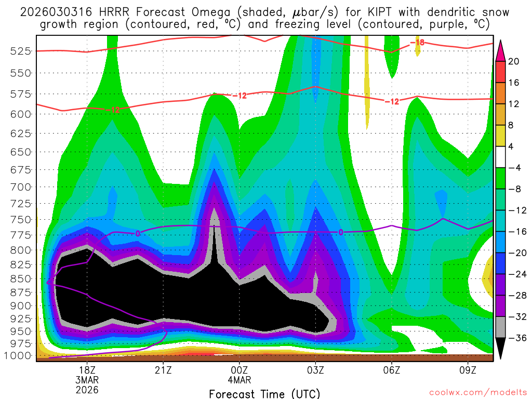Click the 925 pressure level label

(x=21, y=318)
